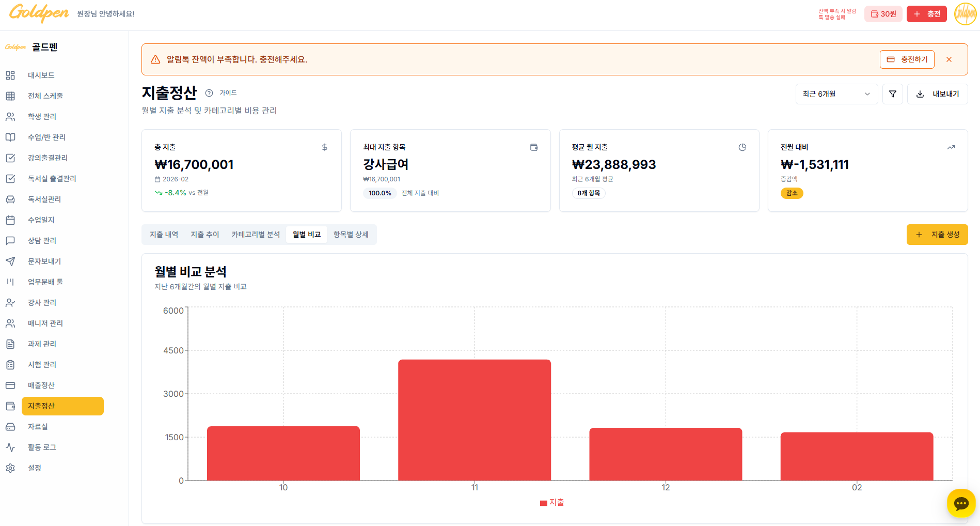Open the 항목별 상세 tab

pyautogui.click(x=351, y=235)
